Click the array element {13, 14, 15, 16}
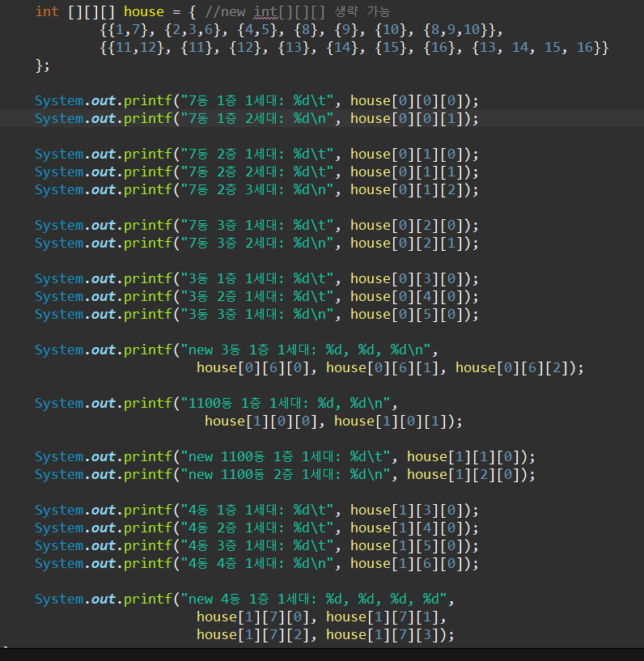Screen dimensions: 644x661 click(536, 47)
